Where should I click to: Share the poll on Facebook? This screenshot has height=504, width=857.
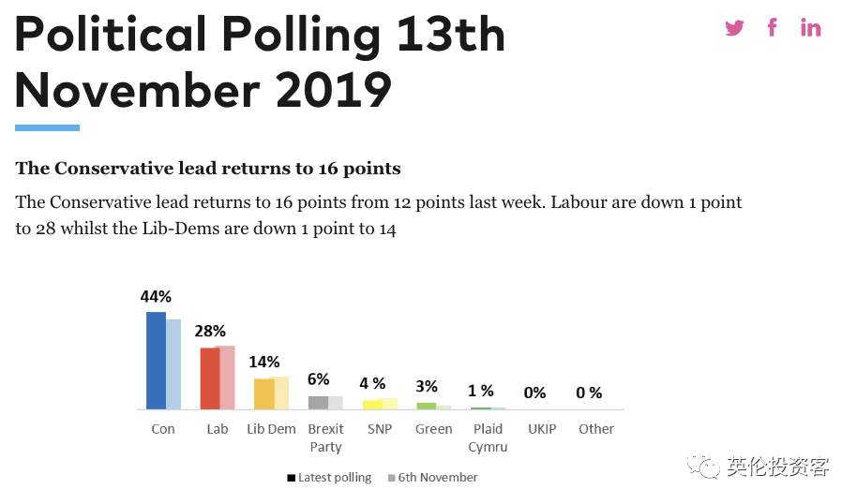(x=772, y=27)
